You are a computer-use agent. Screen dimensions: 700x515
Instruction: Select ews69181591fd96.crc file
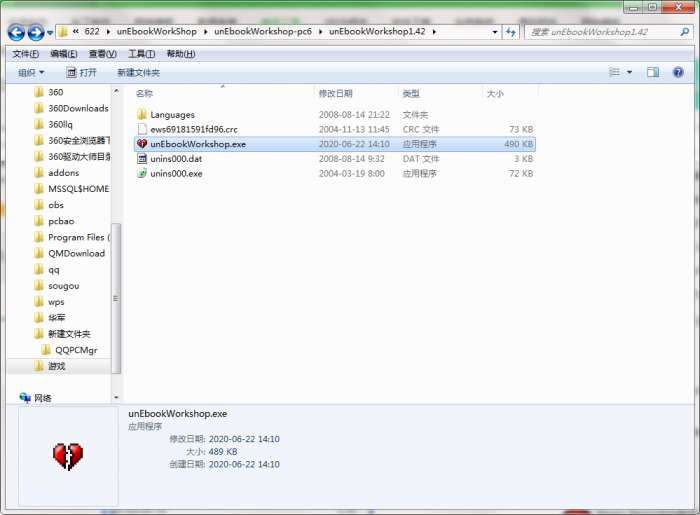194,129
